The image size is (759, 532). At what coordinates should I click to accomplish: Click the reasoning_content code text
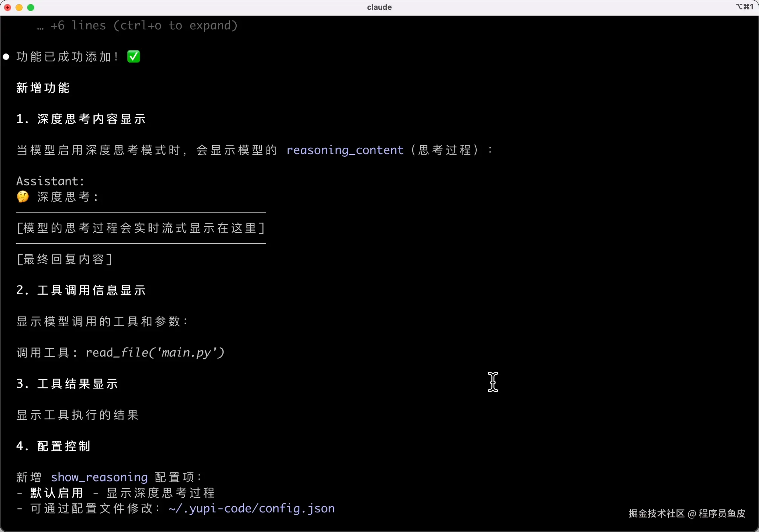pyautogui.click(x=344, y=150)
